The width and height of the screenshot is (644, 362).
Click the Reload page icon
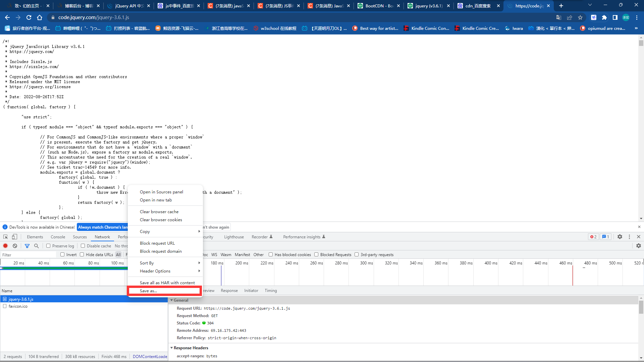click(29, 17)
